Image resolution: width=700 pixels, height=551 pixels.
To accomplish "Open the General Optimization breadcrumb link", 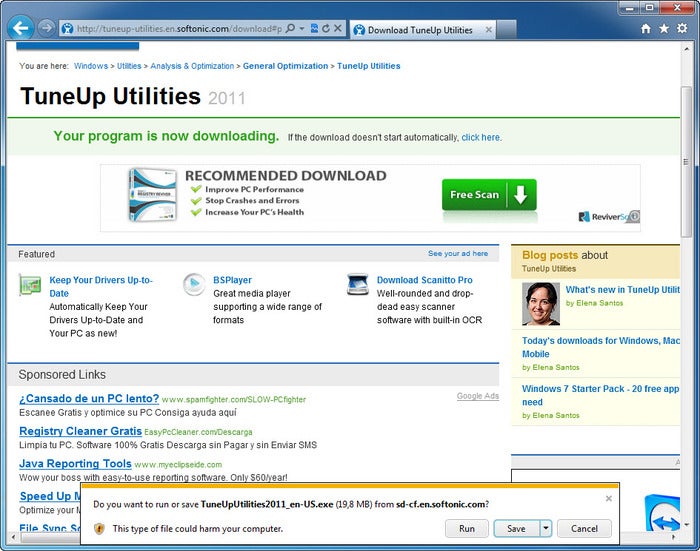I will [285, 66].
